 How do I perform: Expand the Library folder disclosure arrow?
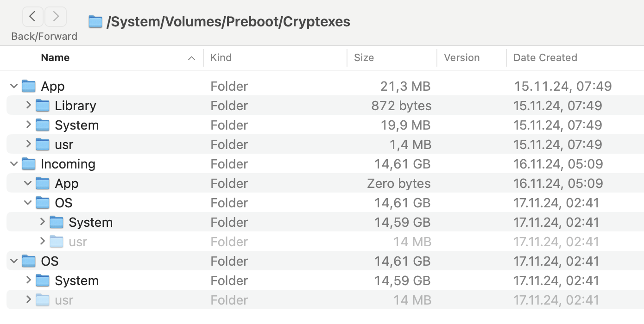28,106
